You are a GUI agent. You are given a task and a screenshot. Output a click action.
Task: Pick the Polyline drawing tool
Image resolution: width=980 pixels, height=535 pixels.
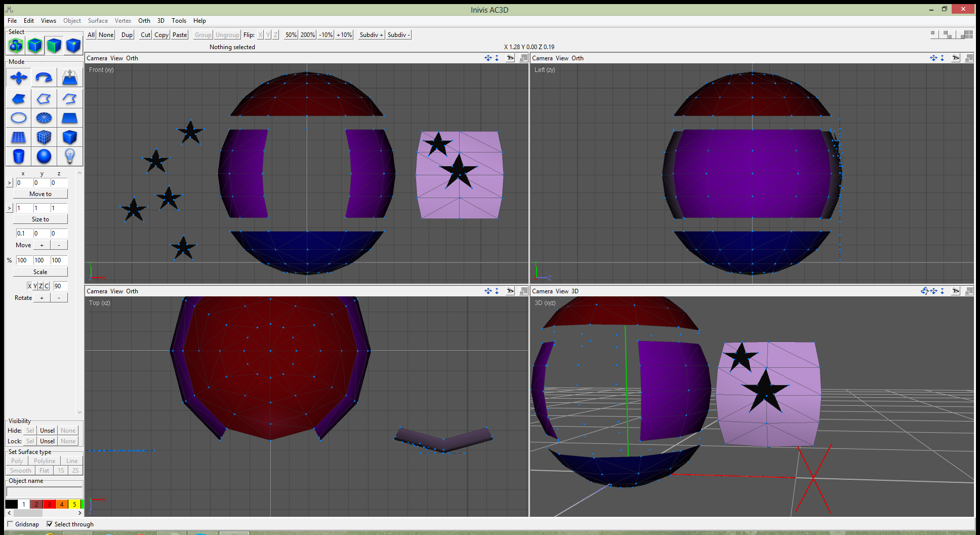44,99
